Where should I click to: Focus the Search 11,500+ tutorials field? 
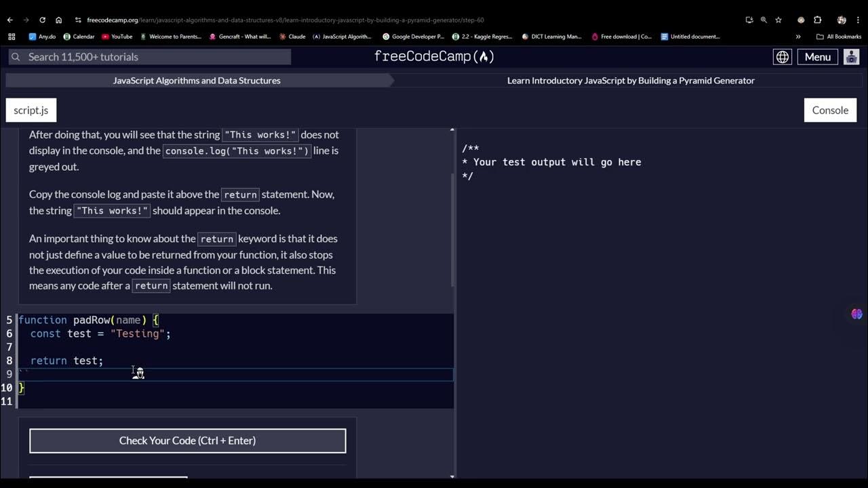tap(150, 57)
